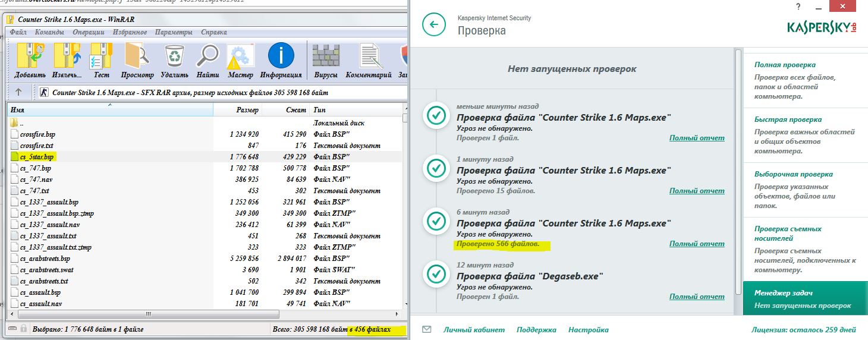Sort the file list by the Размер column
868x340 pixels.
point(237,110)
